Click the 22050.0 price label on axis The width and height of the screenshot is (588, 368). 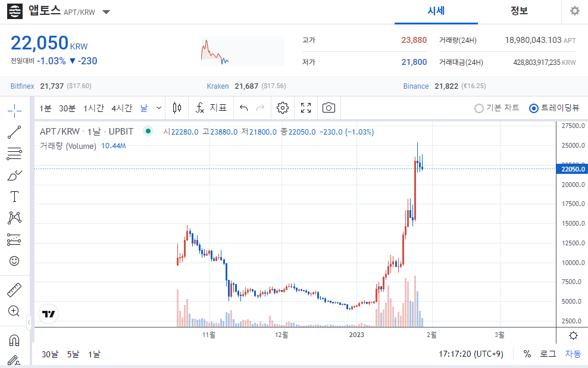(x=572, y=169)
